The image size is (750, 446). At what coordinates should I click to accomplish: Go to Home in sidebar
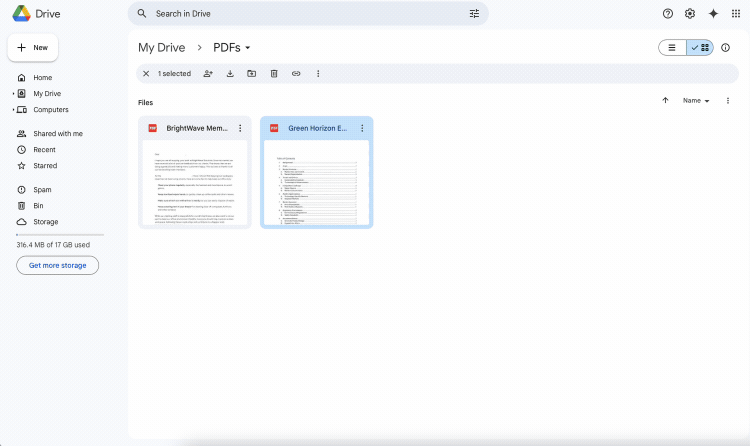[x=43, y=78]
